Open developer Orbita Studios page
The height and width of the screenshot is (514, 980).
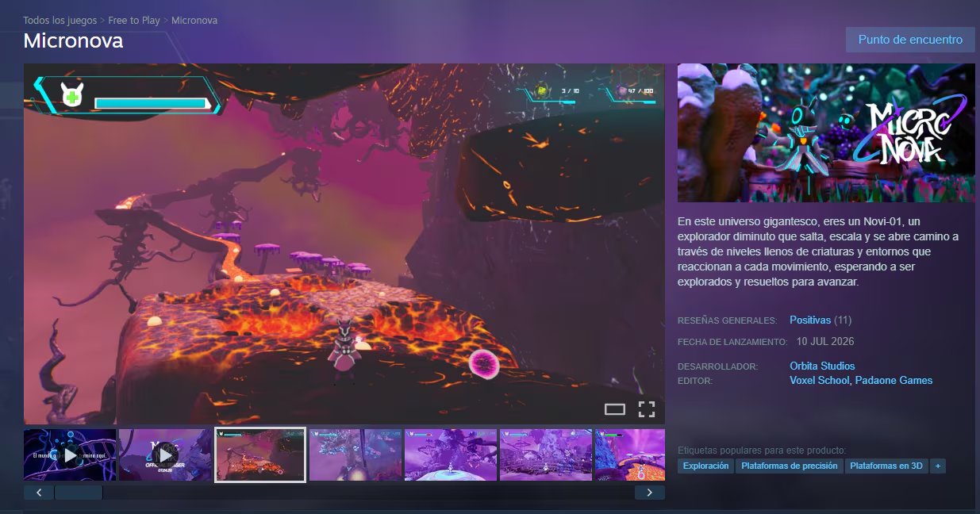822,366
